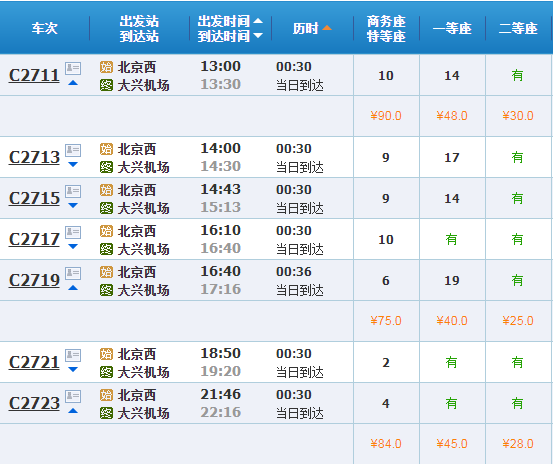Open ID card icon for train C2721
Viewport: 553px width, 465px height.
point(73,355)
